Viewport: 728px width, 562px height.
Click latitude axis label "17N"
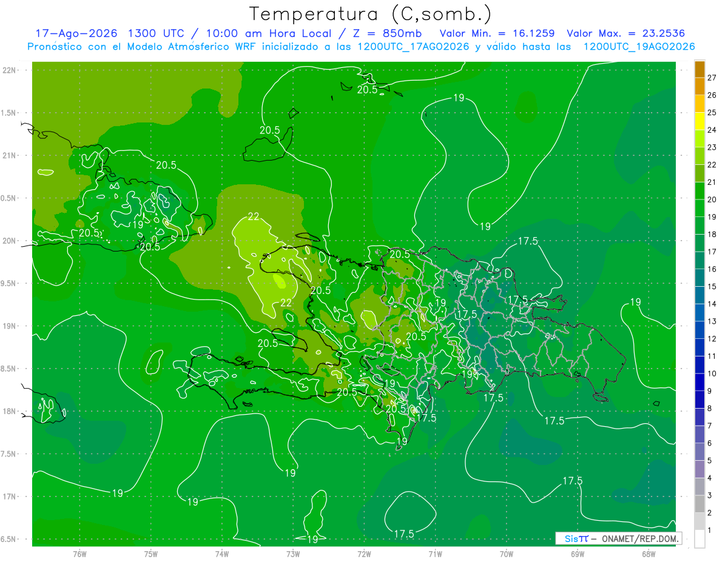pos(9,497)
